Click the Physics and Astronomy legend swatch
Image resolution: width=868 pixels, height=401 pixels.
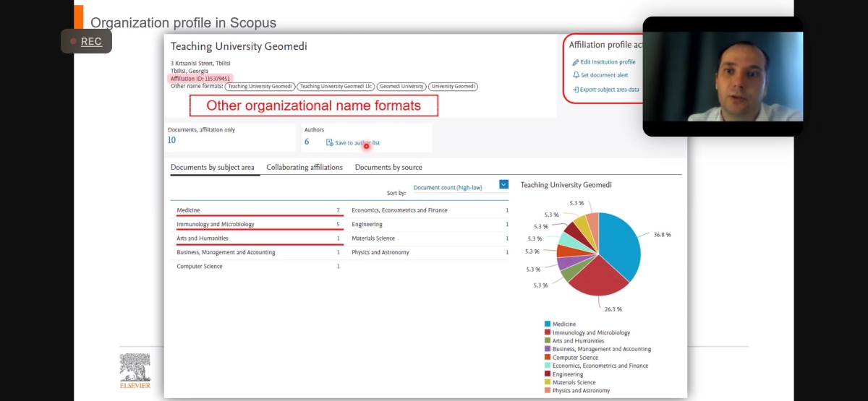[x=548, y=391]
